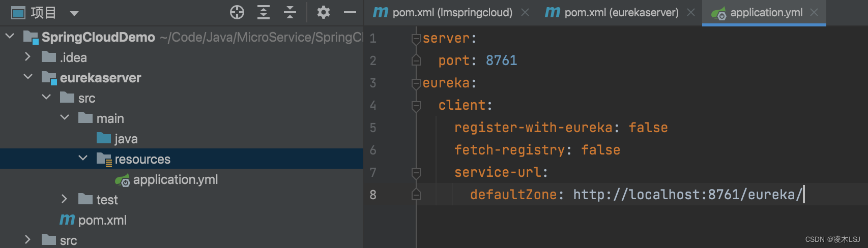
Task: Click the register-with-eureka key
Action: [x=533, y=128]
